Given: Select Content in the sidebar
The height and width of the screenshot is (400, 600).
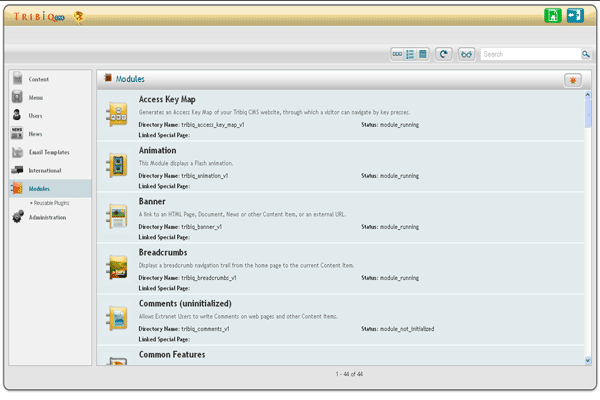Looking at the screenshot, I should (39, 79).
